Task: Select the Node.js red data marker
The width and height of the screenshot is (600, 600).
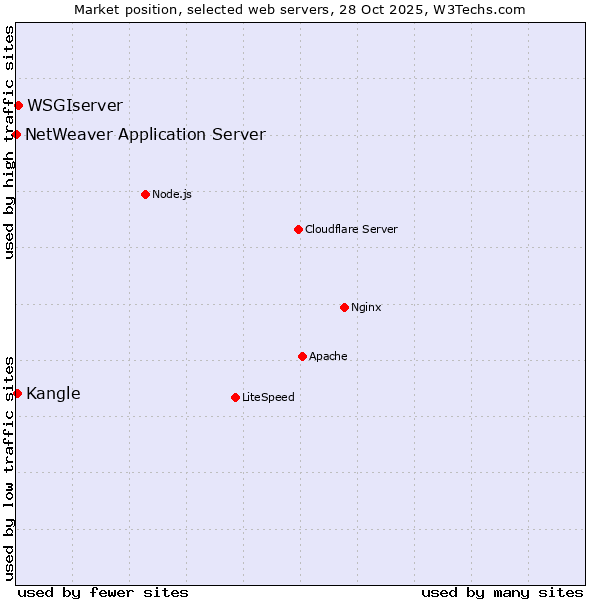Action: pos(145,194)
